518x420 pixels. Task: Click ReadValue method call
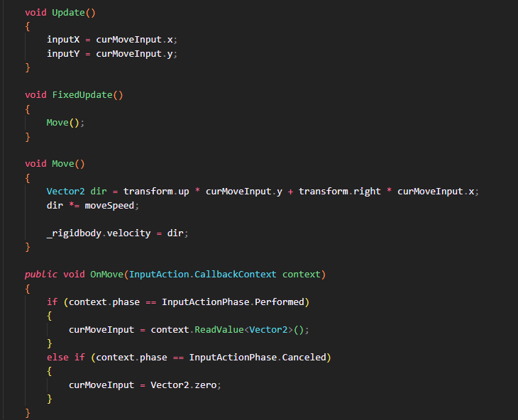219,330
